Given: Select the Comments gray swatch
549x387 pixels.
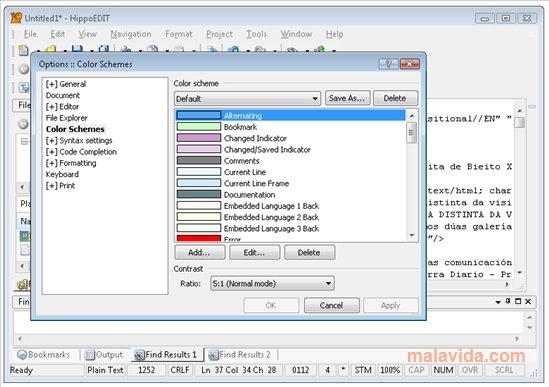Looking at the screenshot, I should [199, 160].
